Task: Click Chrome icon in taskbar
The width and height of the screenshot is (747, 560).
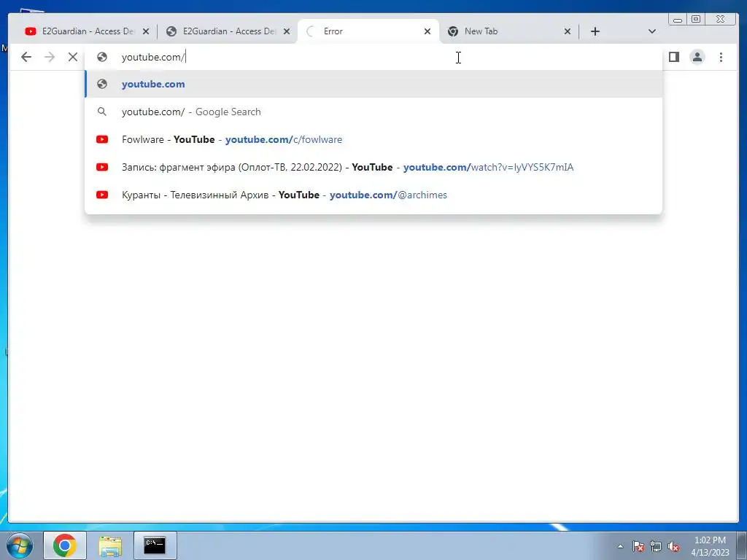Action: point(65,545)
